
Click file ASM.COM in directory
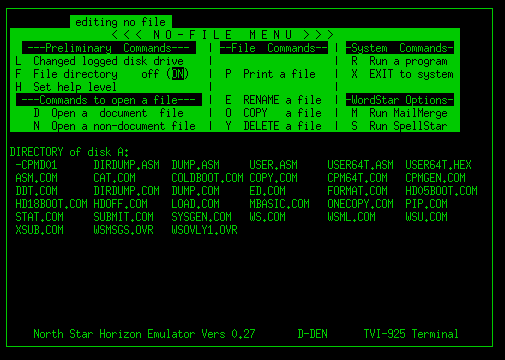pos(36,178)
